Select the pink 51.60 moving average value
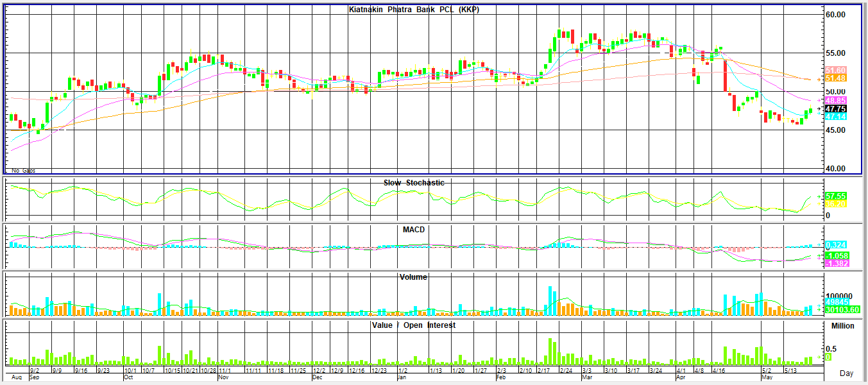868x385 pixels. [x=835, y=70]
